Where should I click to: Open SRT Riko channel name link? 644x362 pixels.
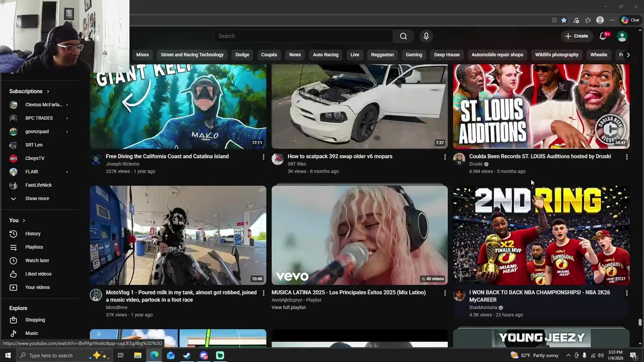[x=297, y=164]
